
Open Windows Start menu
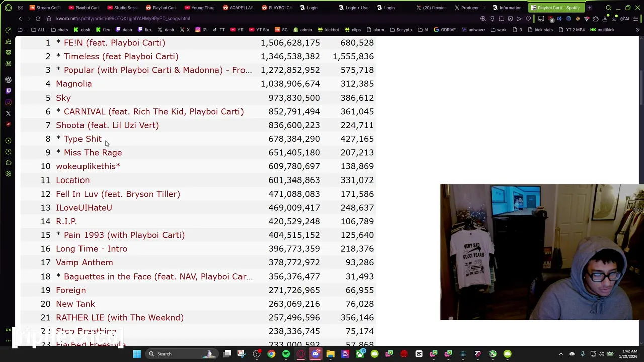click(x=137, y=354)
